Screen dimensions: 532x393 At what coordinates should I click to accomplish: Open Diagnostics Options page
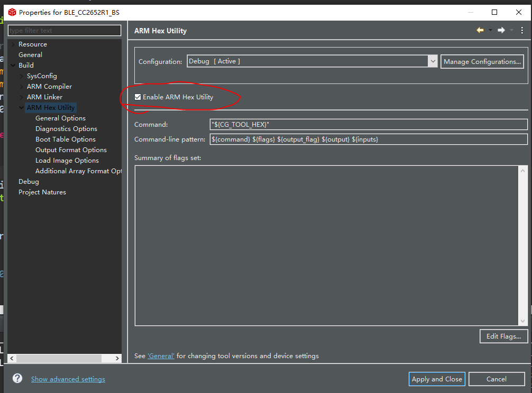pyautogui.click(x=66, y=129)
